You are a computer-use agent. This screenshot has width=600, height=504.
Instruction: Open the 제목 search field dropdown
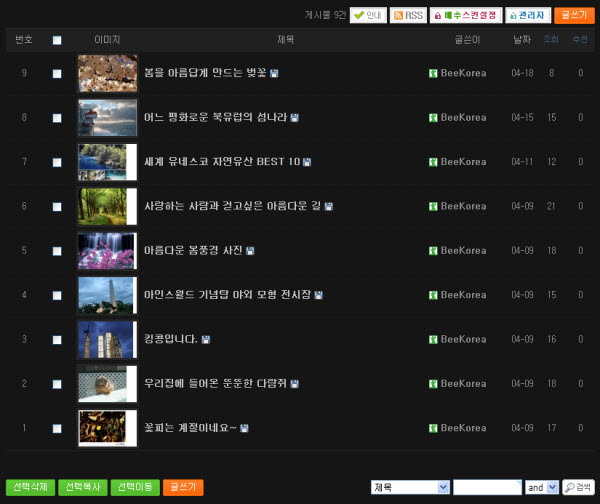click(x=410, y=487)
